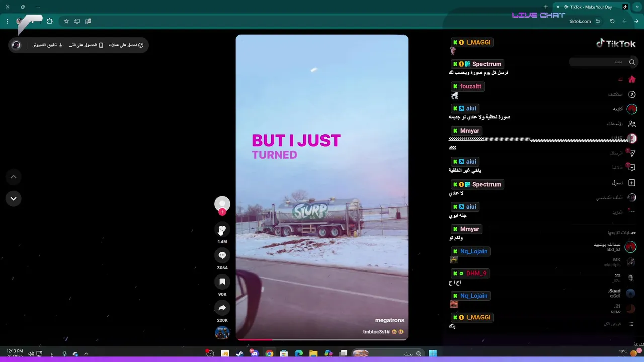This screenshot has width=644, height=362.
Task: Share the video via the arrow icon
Action: (x=222, y=308)
